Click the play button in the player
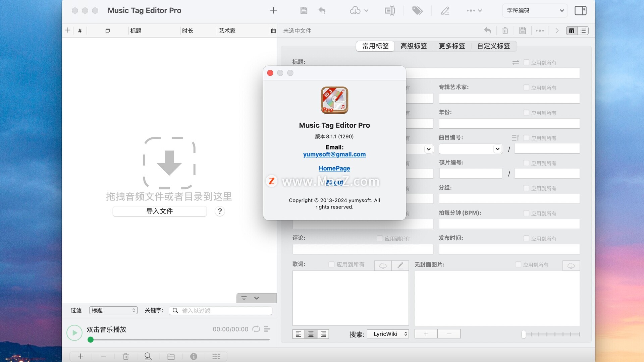The width and height of the screenshot is (644, 362). tap(74, 333)
